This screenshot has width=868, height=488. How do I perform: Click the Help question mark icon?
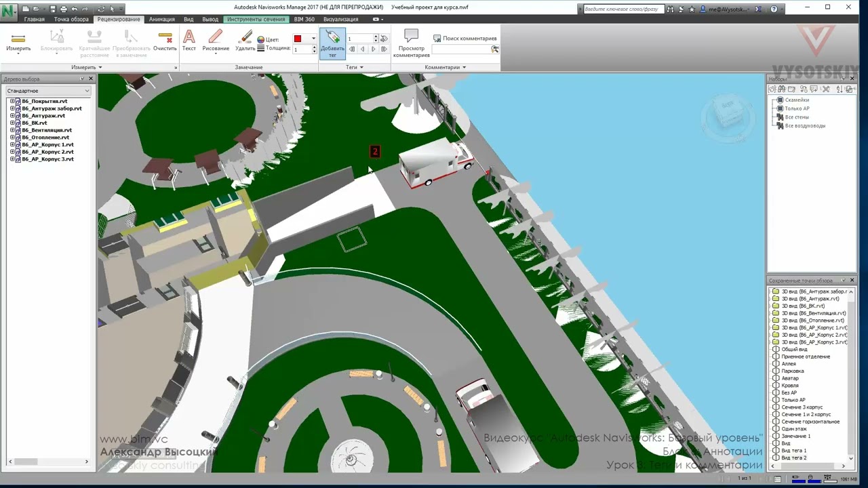(774, 9)
